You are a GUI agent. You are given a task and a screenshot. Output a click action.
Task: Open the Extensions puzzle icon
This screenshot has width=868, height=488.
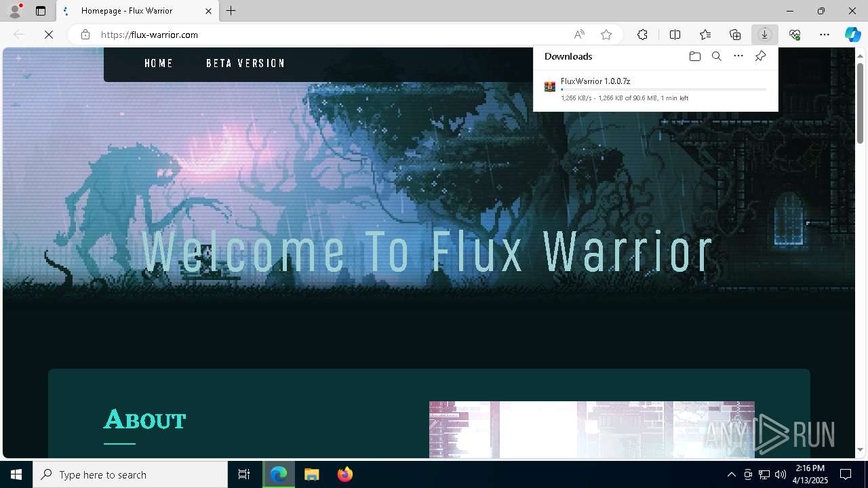click(x=642, y=35)
